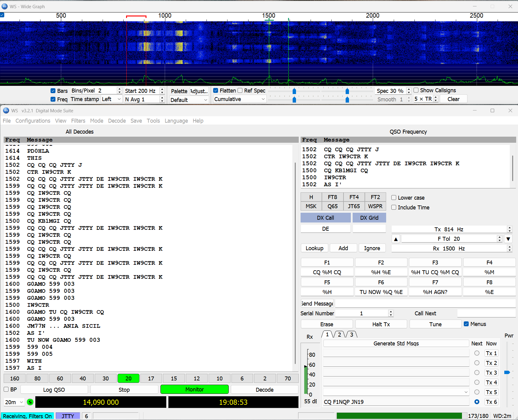Click the up triangle F Tol button
Image resolution: width=518 pixels, height=420 pixels.
(x=396, y=239)
